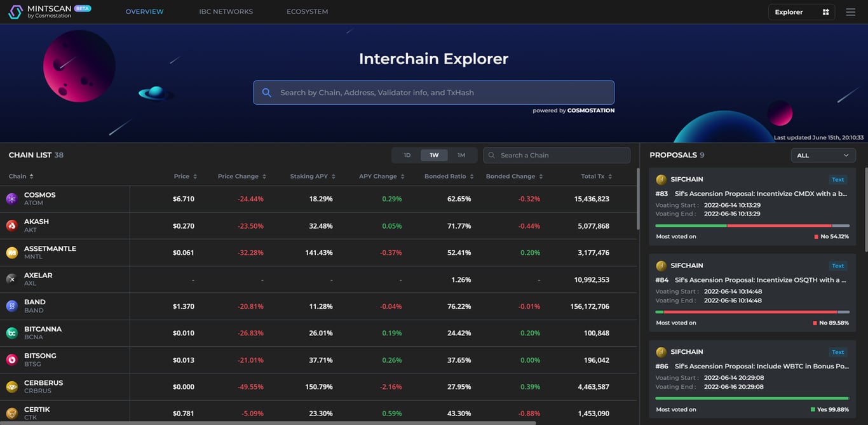Click the chain list horizontal scrollbar

point(268,422)
